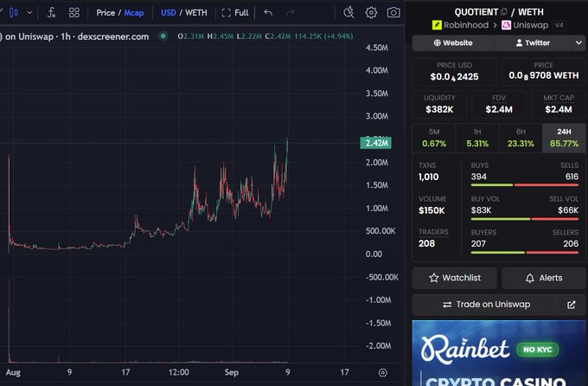Undo last chart action

tap(268, 13)
